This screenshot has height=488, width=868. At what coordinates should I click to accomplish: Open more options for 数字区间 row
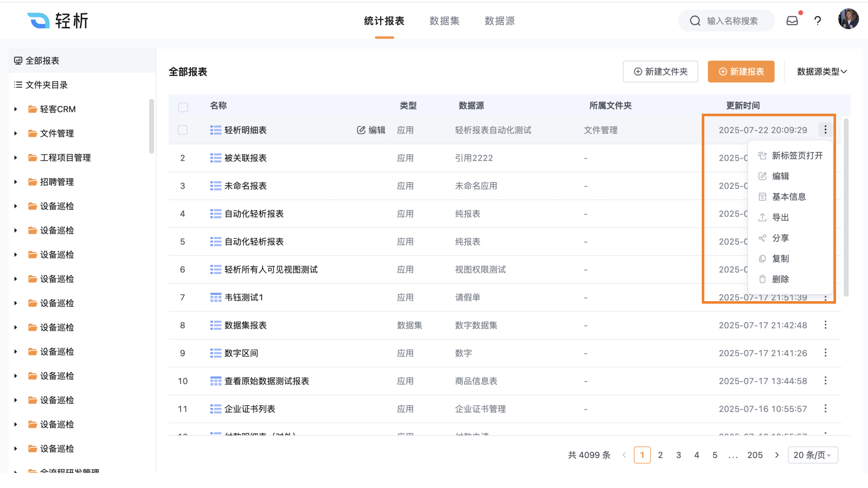click(x=825, y=353)
